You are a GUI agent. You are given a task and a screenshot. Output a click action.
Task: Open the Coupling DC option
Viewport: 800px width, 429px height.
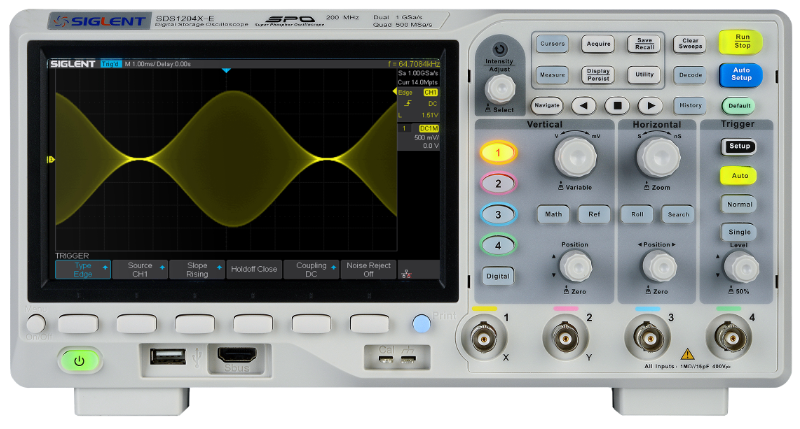tap(311, 269)
